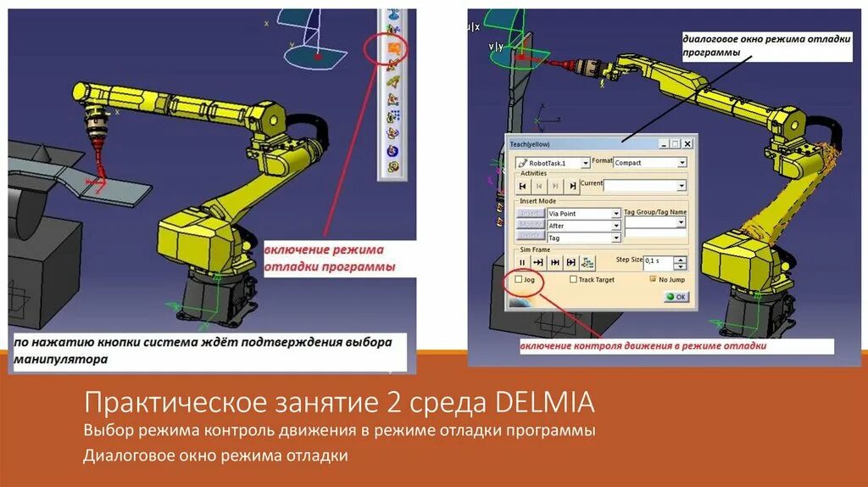The height and width of the screenshot is (487, 868).
Task: Click the slide title 'Практическое занятие 2 среда DELMIA'
Action: click(x=339, y=402)
